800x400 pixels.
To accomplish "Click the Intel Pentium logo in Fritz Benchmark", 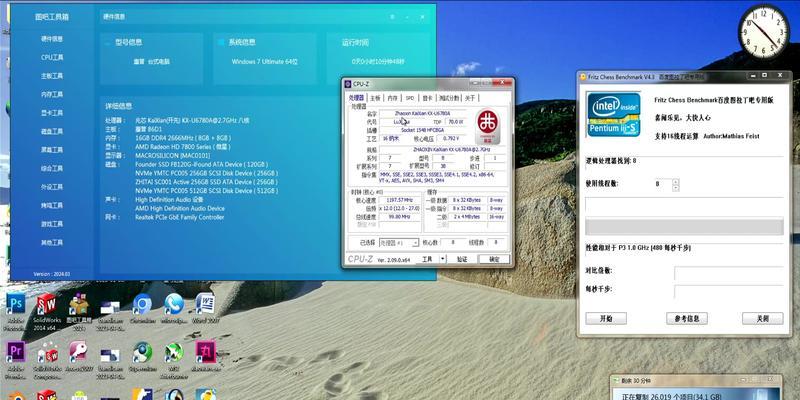I will [x=614, y=115].
